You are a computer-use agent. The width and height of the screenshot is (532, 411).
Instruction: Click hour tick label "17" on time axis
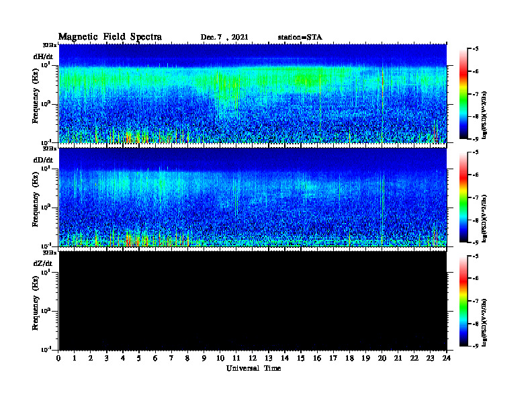point(334,358)
